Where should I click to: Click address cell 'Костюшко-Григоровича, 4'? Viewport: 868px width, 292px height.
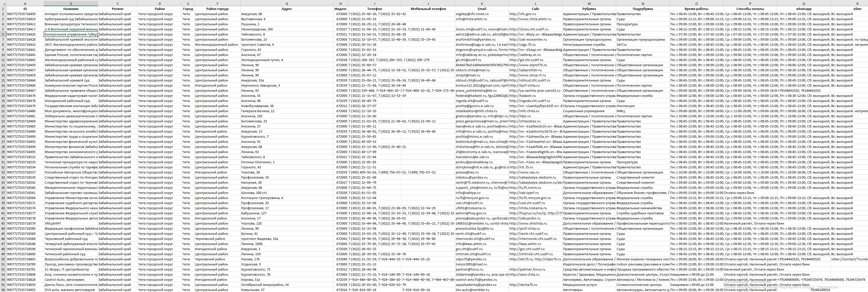click(x=287, y=198)
